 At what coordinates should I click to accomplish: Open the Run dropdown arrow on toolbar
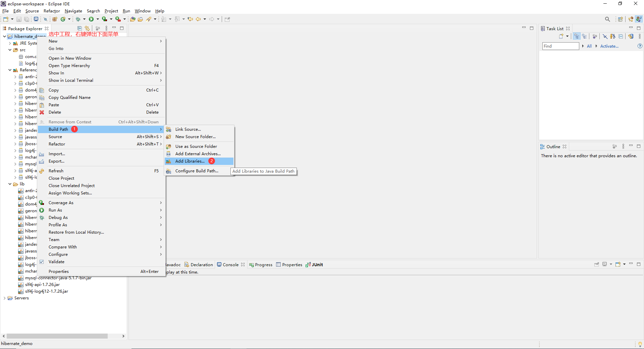click(x=98, y=19)
